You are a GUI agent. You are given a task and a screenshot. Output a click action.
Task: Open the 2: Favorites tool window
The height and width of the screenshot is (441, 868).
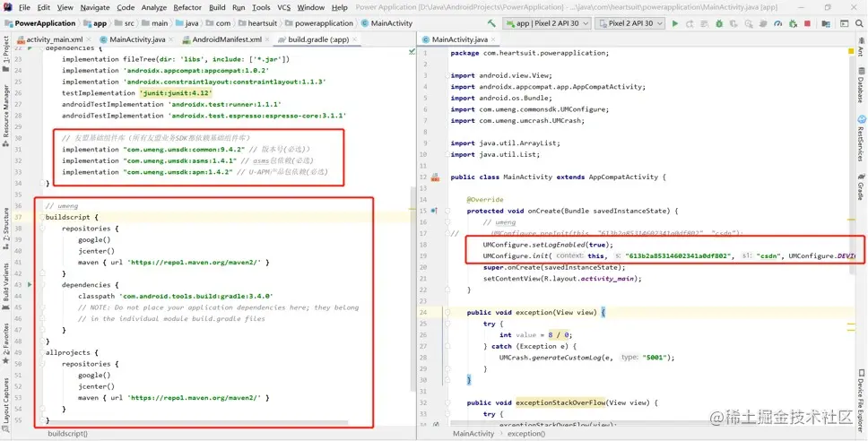tap(5, 343)
